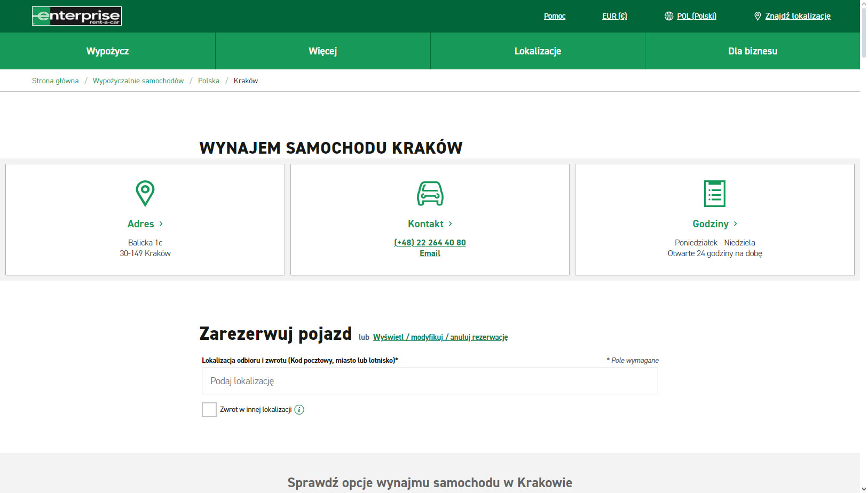Open the EUR (€) currency selector

pyautogui.click(x=614, y=16)
